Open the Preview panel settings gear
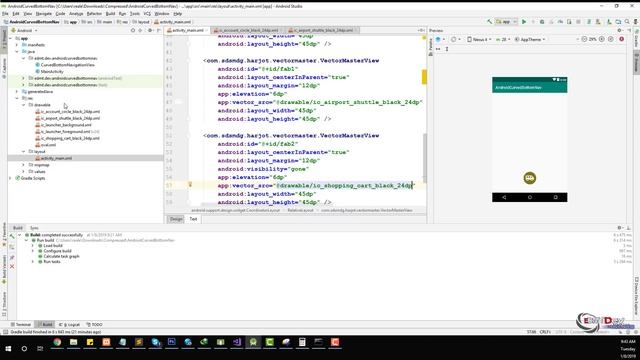Image resolution: width=640 pixels, height=360 pixels. (x=619, y=30)
